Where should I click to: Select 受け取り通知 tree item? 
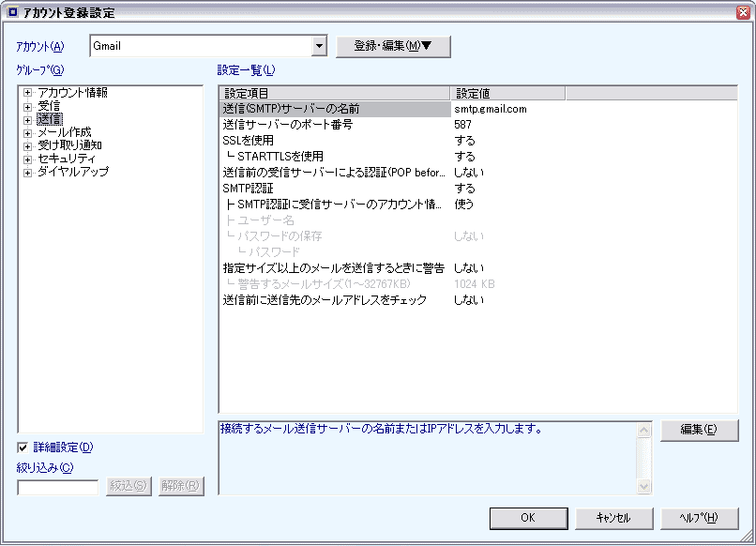(69, 145)
